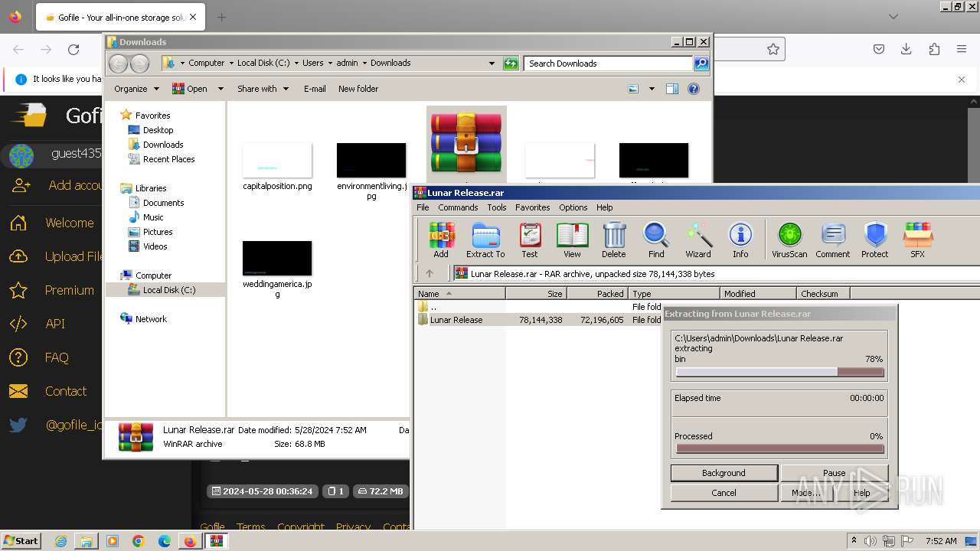Click Background button in extraction dialog
The height and width of the screenshot is (551, 980).
point(724,473)
